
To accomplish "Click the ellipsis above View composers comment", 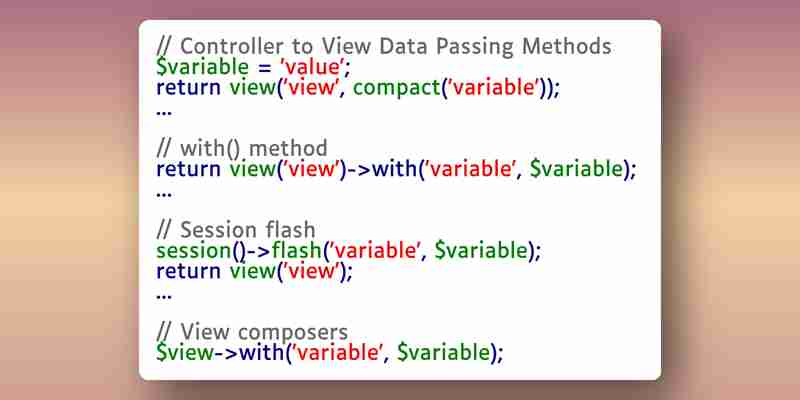I will [164, 297].
